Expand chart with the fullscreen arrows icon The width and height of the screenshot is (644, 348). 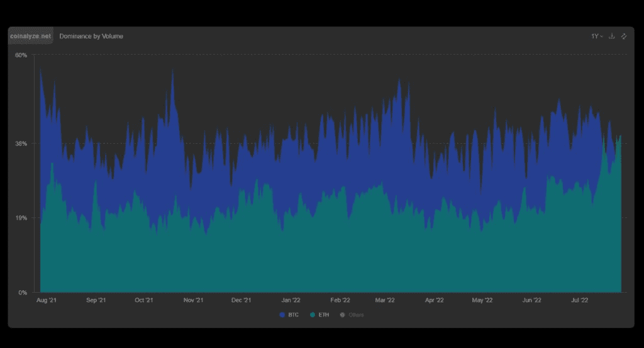(624, 36)
